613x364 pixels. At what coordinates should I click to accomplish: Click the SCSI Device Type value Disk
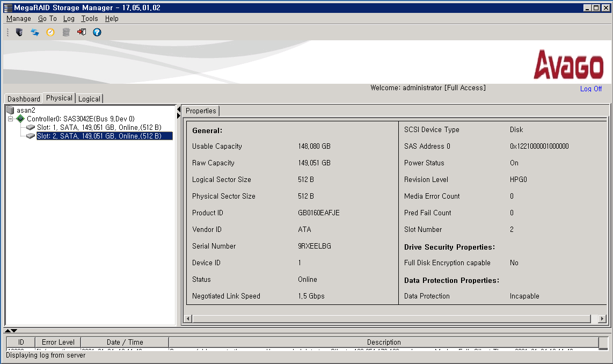516,129
